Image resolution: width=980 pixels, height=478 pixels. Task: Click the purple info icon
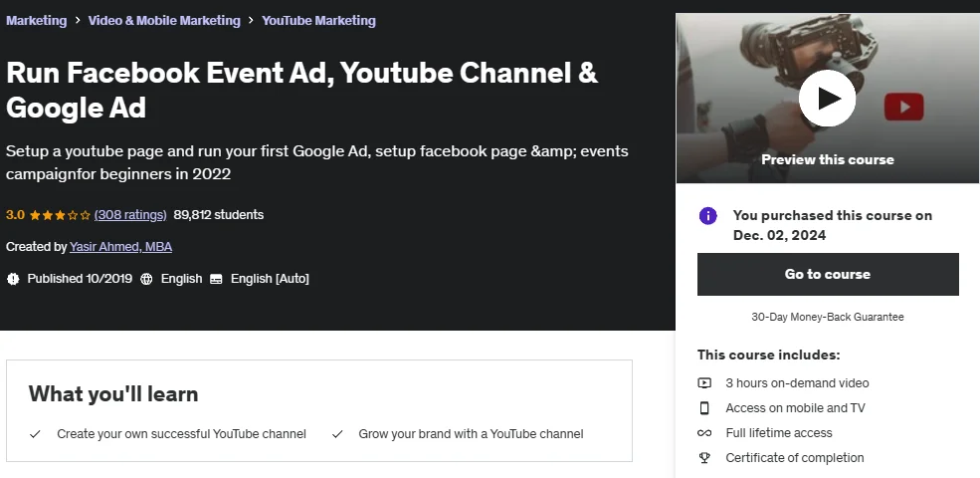tap(708, 216)
